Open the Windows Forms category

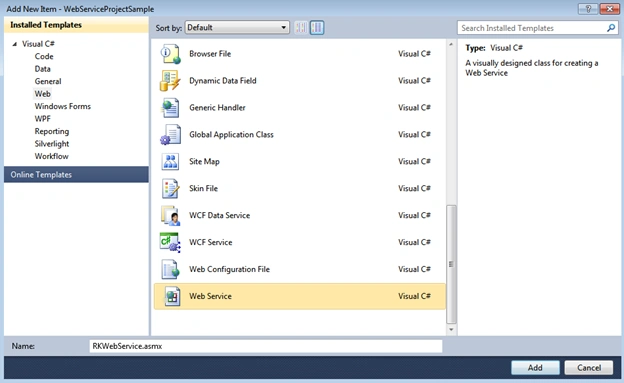pos(62,106)
